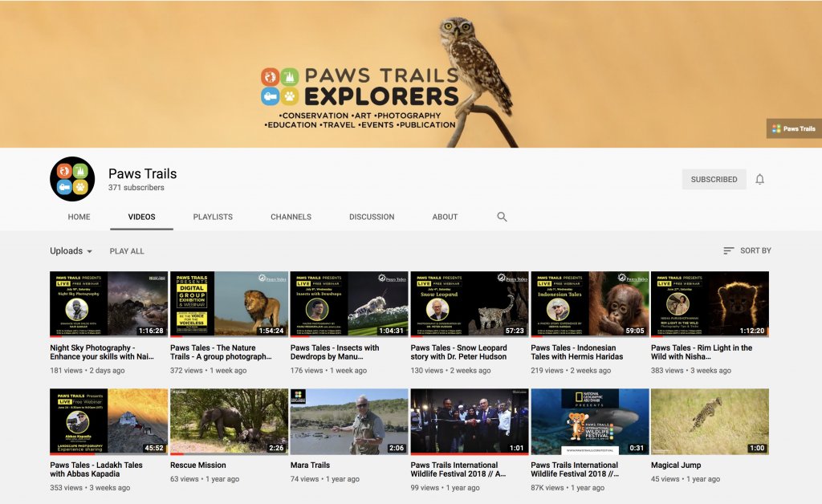822x504 pixels.
Task: Open the Playlists tab
Action: (x=213, y=217)
